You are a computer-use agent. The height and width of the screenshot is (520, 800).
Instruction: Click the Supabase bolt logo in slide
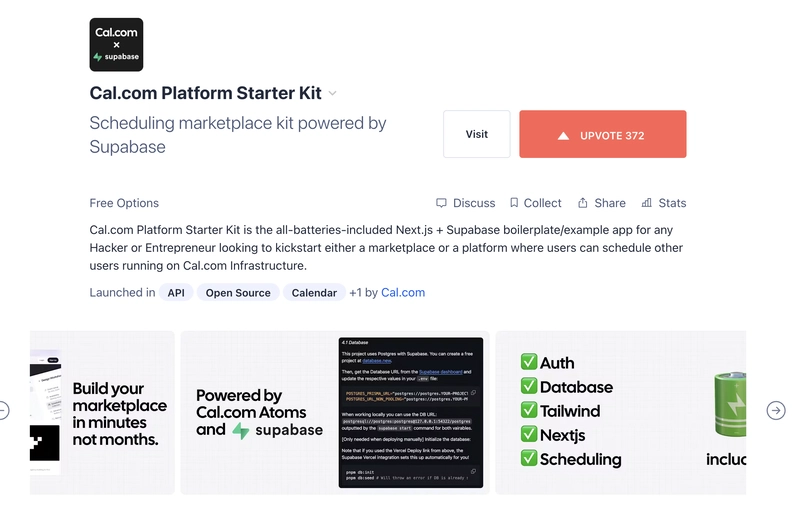coord(241,431)
